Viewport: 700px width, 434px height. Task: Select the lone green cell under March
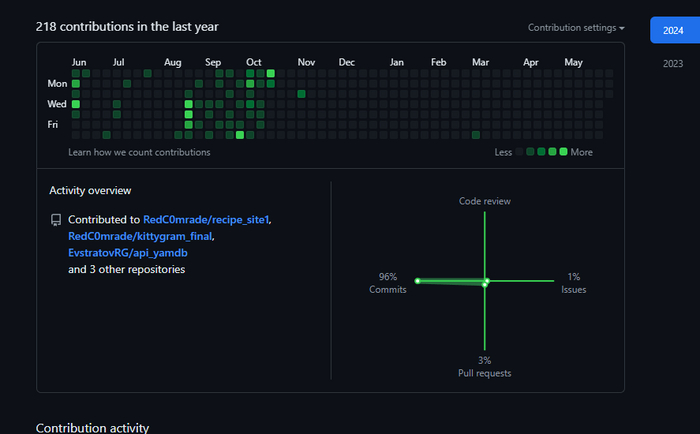[475, 135]
